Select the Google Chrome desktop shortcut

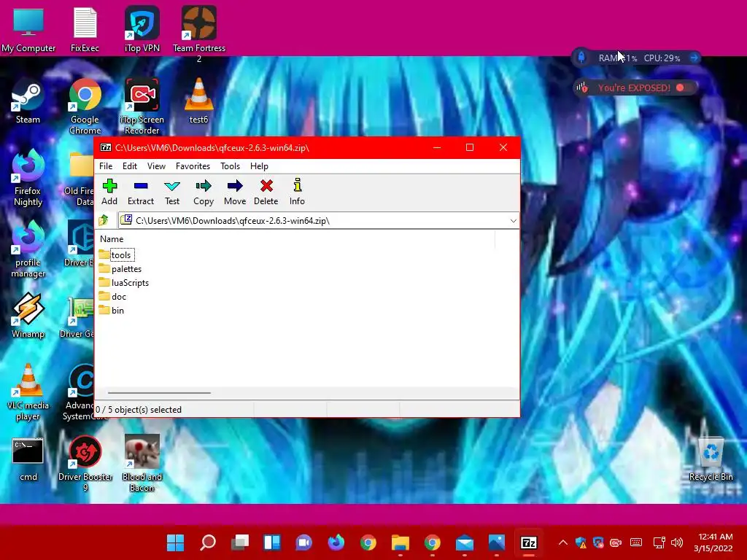85,106
